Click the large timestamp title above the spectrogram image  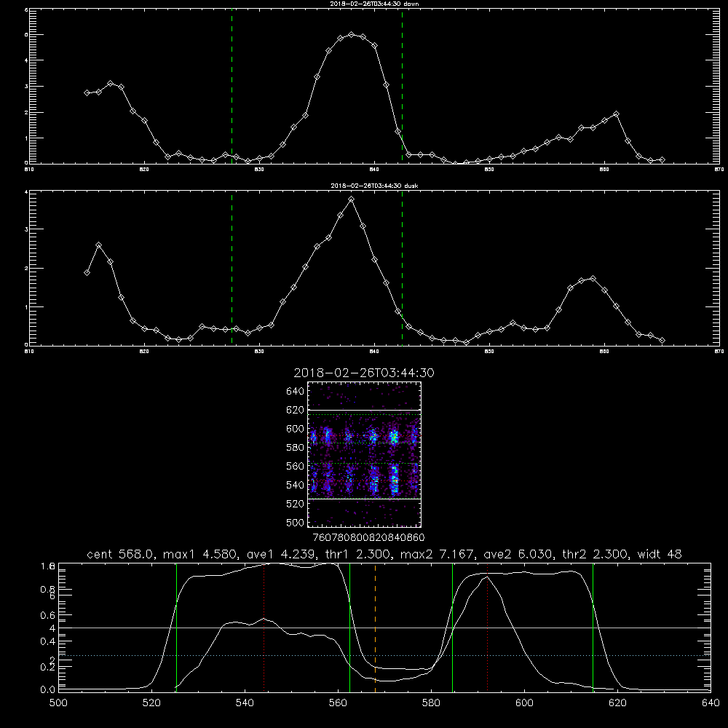point(364,373)
